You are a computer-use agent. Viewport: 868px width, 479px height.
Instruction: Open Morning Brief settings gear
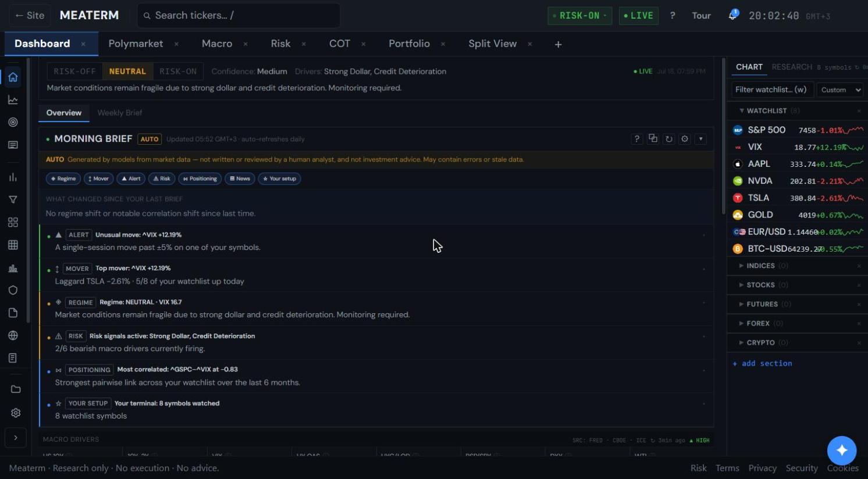tap(685, 139)
